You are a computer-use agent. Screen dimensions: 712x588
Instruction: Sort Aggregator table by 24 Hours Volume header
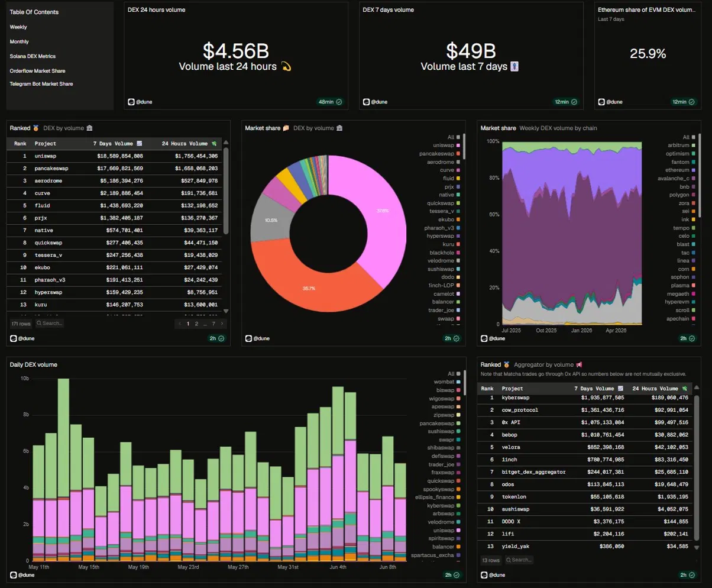(x=661, y=388)
